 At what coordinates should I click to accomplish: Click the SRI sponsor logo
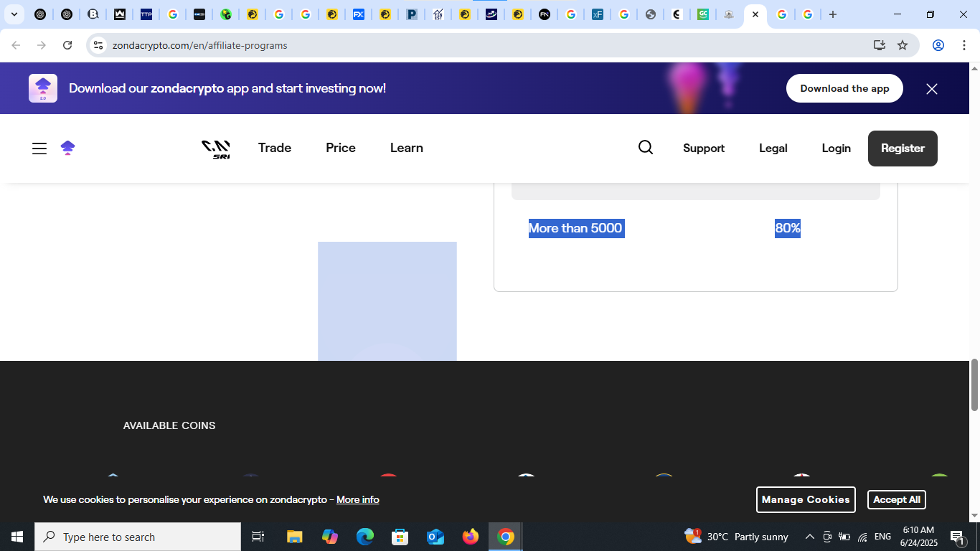[x=216, y=149]
